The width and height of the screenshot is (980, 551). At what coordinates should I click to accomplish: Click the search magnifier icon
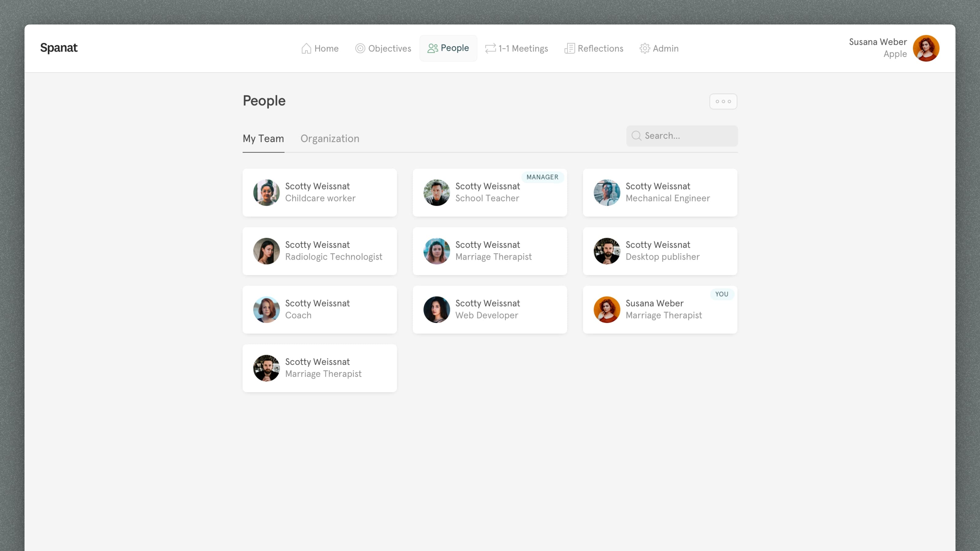[x=636, y=136]
